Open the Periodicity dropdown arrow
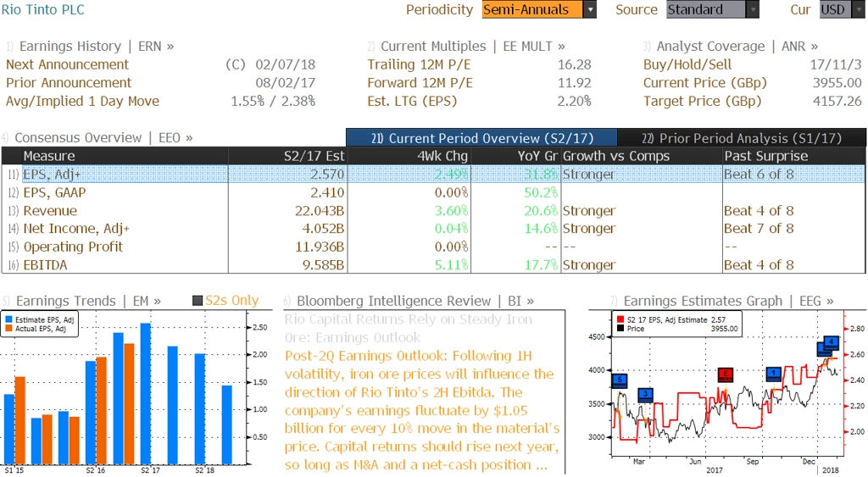This screenshot has height=477, width=868. point(590,9)
